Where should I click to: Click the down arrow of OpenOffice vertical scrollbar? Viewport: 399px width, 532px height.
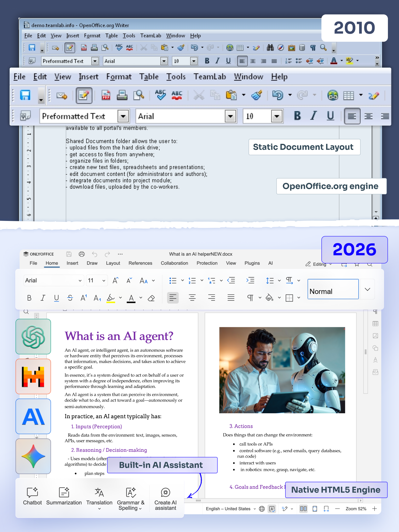point(376,212)
